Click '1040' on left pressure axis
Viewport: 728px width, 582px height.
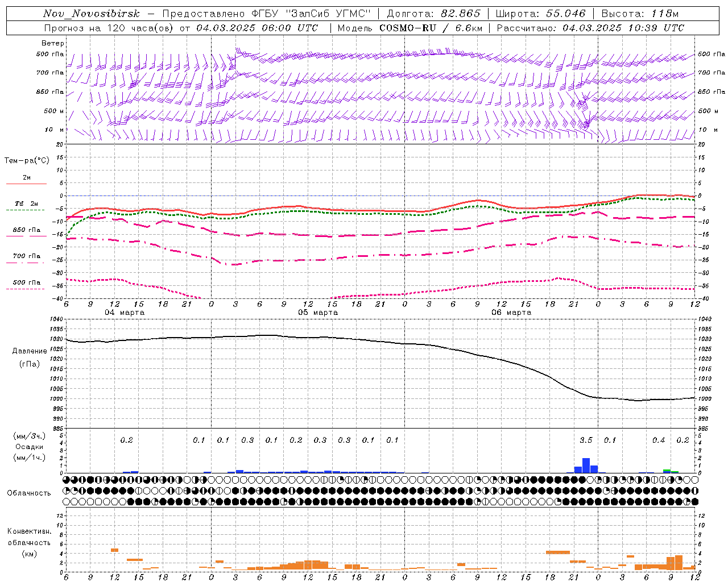[x=57, y=319]
